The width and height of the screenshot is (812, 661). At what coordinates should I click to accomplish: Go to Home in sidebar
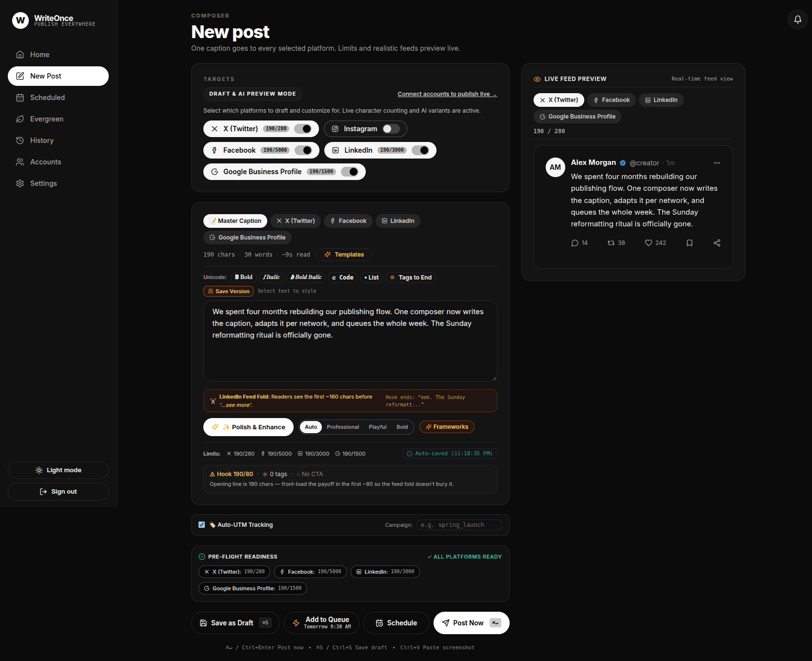pyautogui.click(x=58, y=55)
